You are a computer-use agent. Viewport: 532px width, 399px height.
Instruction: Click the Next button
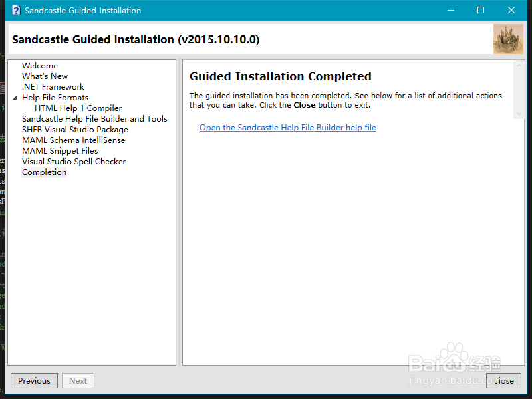tap(78, 380)
